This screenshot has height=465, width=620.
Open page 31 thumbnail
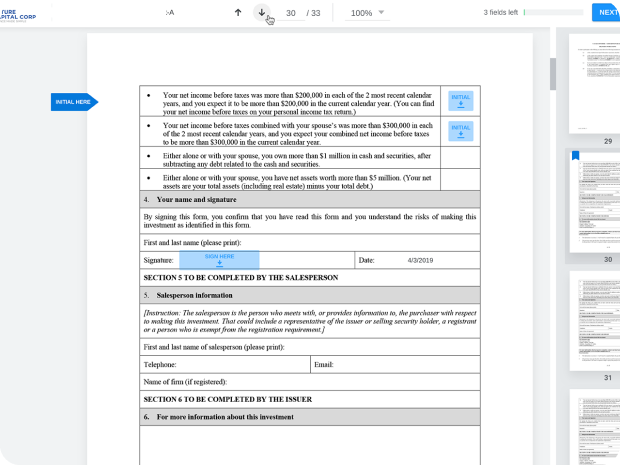tap(595, 321)
